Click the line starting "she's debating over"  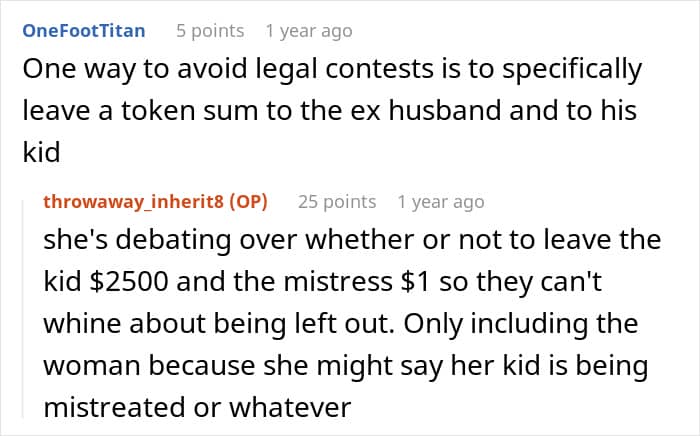[x=352, y=240]
